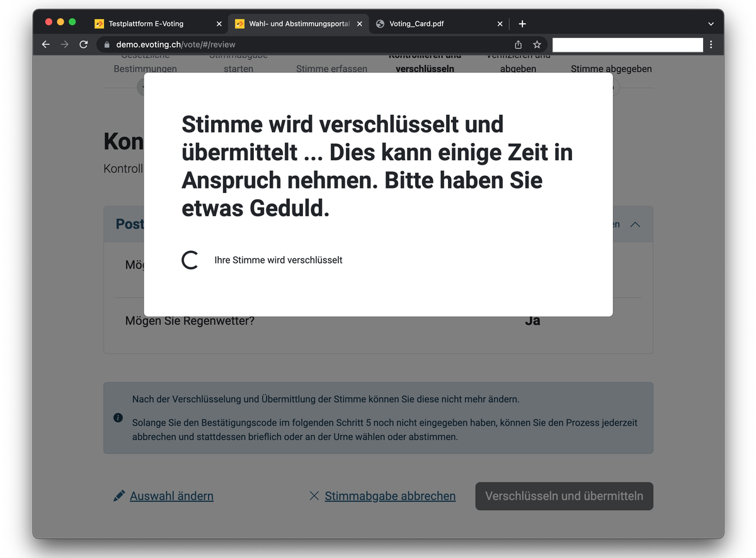Click the macOS red close window button
756x558 pixels.
point(49,22)
